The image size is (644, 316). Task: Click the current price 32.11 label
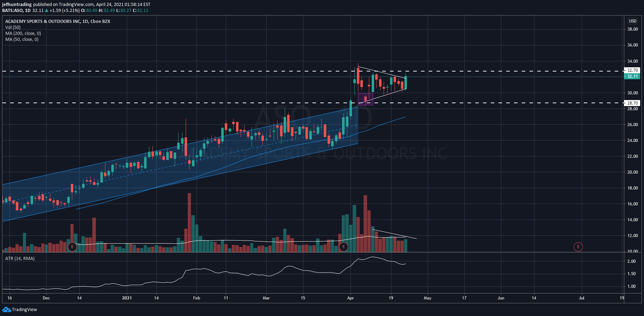632,76
